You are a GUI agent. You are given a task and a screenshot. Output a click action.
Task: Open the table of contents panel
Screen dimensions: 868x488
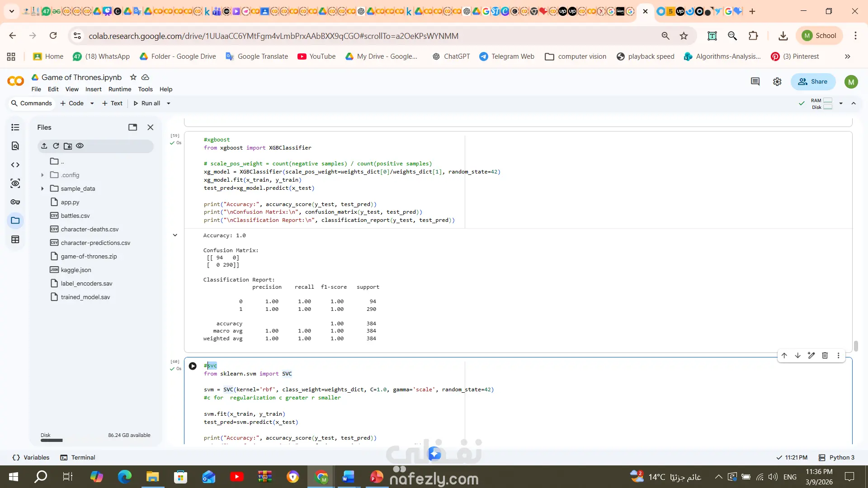[x=15, y=127]
